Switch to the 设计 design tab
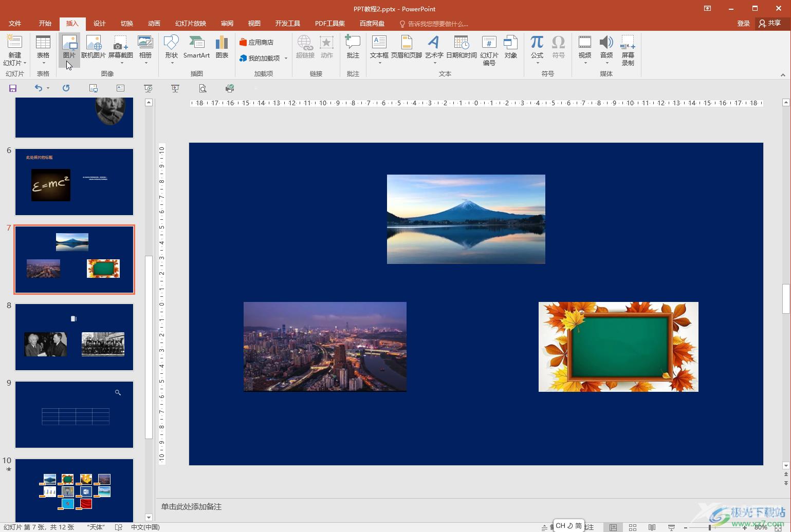This screenshot has width=791, height=532. [x=100, y=24]
